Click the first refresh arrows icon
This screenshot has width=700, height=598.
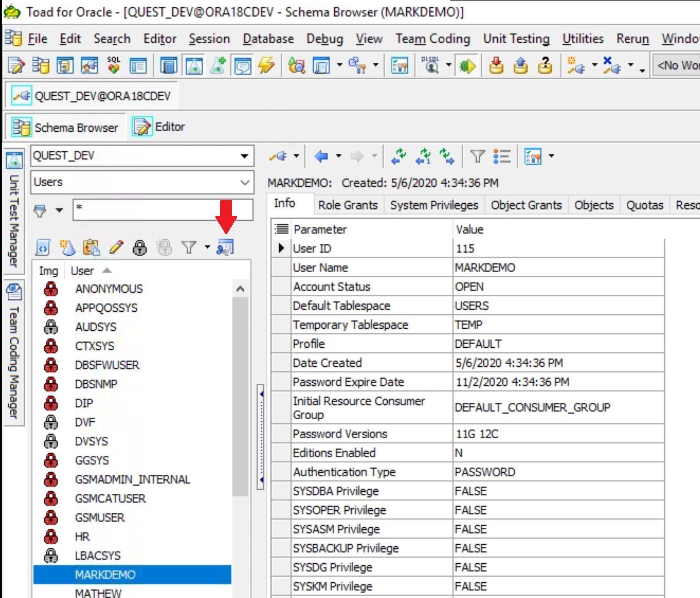tap(399, 156)
